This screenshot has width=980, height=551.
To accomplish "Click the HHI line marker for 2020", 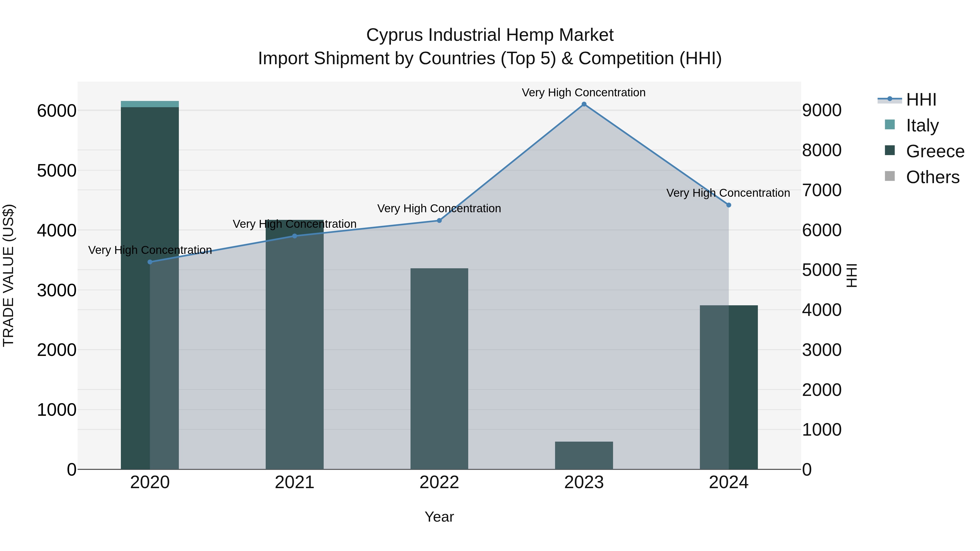I will click(150, 262).
